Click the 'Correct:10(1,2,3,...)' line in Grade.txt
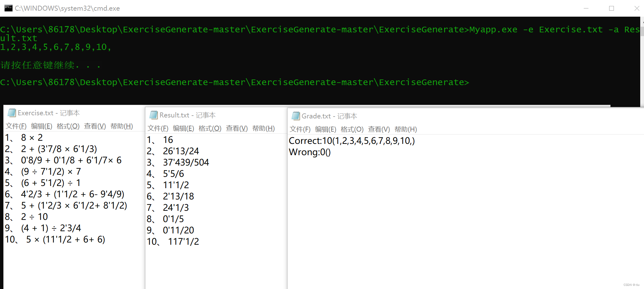The width and height of the screenshot is (644, 289). point(352,141)
